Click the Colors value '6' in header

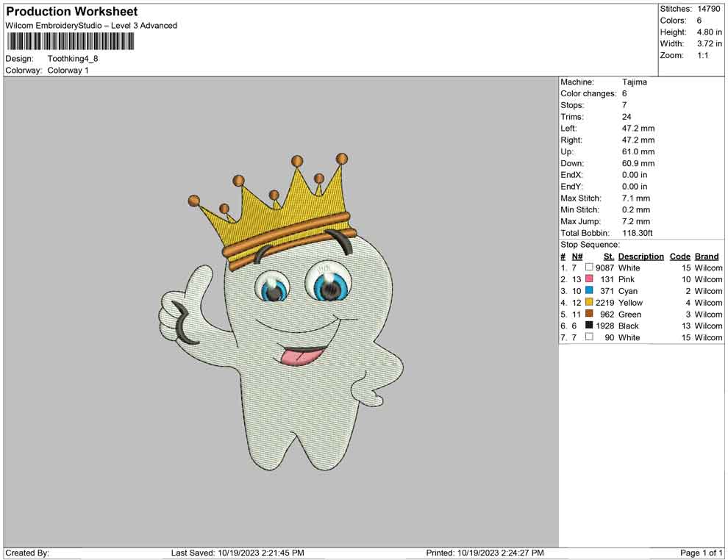(699, 21)
